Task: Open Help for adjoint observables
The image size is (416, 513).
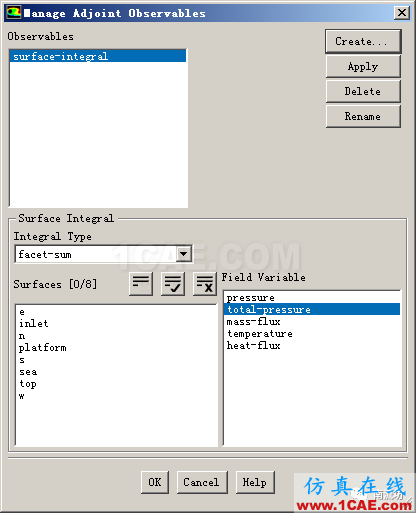Action: [x=255, y=482]
